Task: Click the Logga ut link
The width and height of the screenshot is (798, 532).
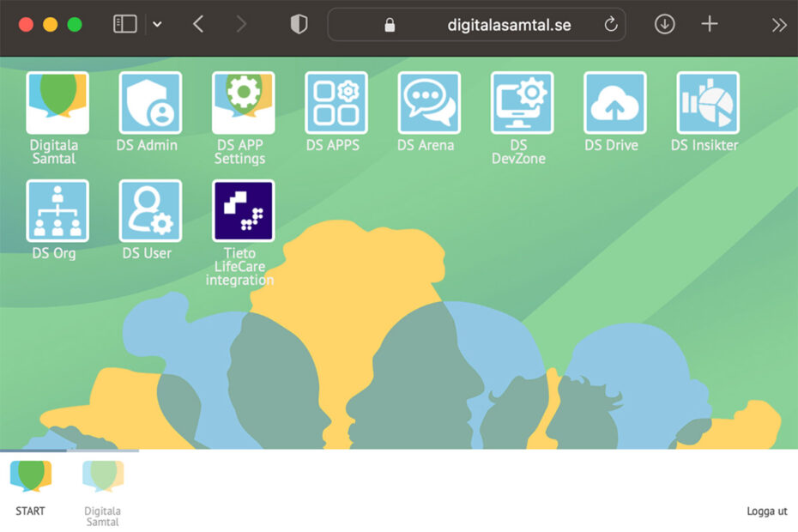Action: tap(766, 511)
